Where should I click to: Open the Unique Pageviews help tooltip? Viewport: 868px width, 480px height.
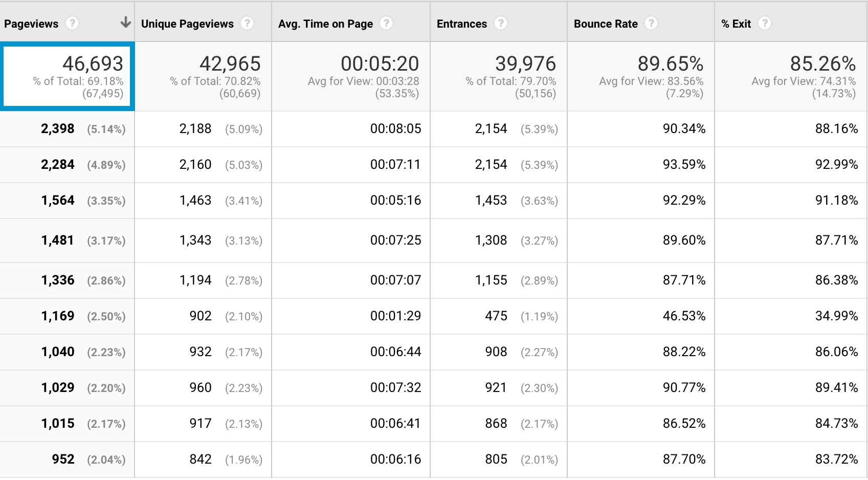(x=248, y=23)
